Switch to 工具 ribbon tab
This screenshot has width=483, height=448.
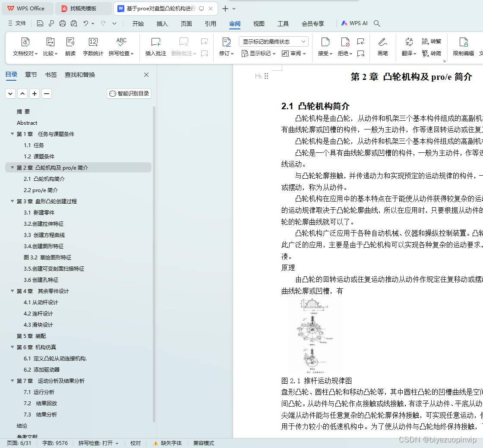pyautogui.click(x=283, y=24)
